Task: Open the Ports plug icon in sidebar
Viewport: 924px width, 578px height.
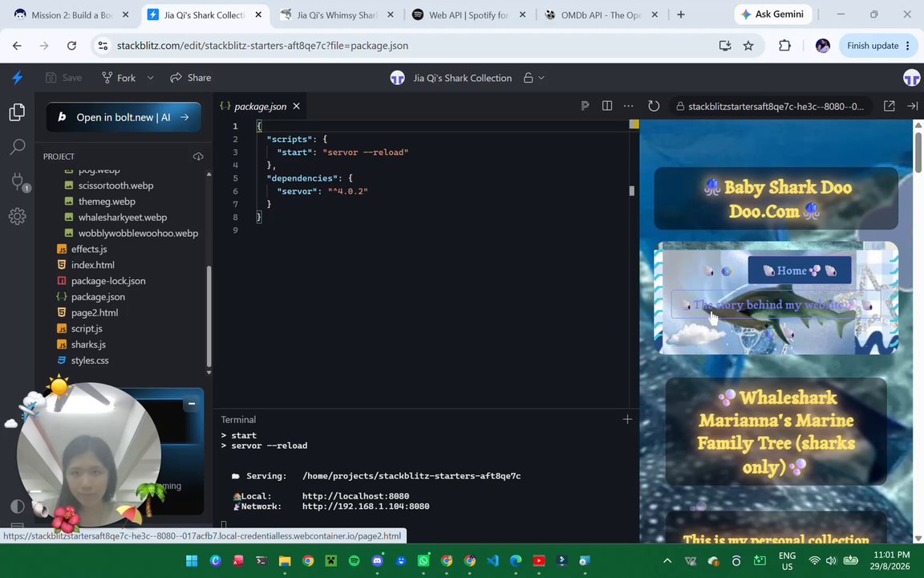Action: pos(18,181)
